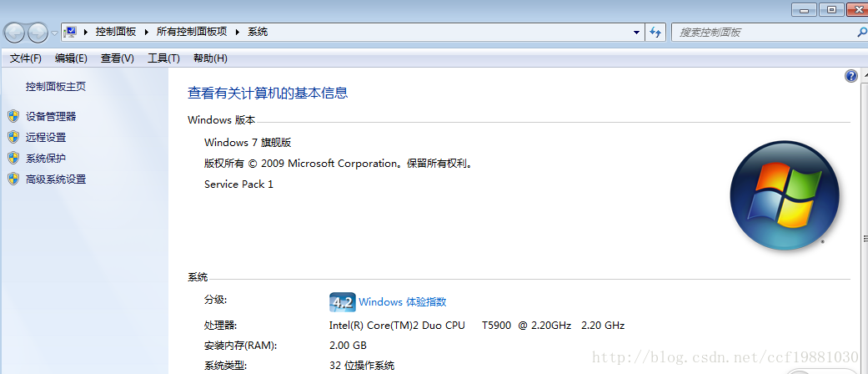Screen dimensions: 868x374
Task: Click the blue help question mark icon
Action: 850,77
